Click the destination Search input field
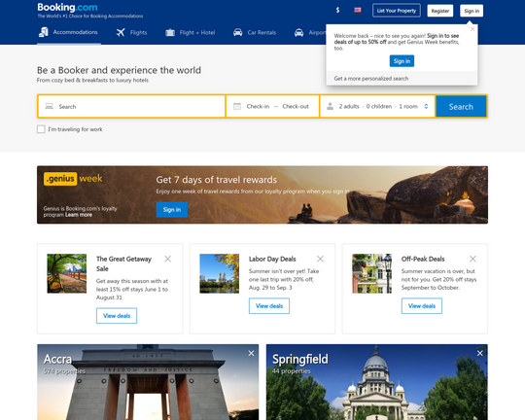This screenshot has height=420, width=525. click(131, 107)
